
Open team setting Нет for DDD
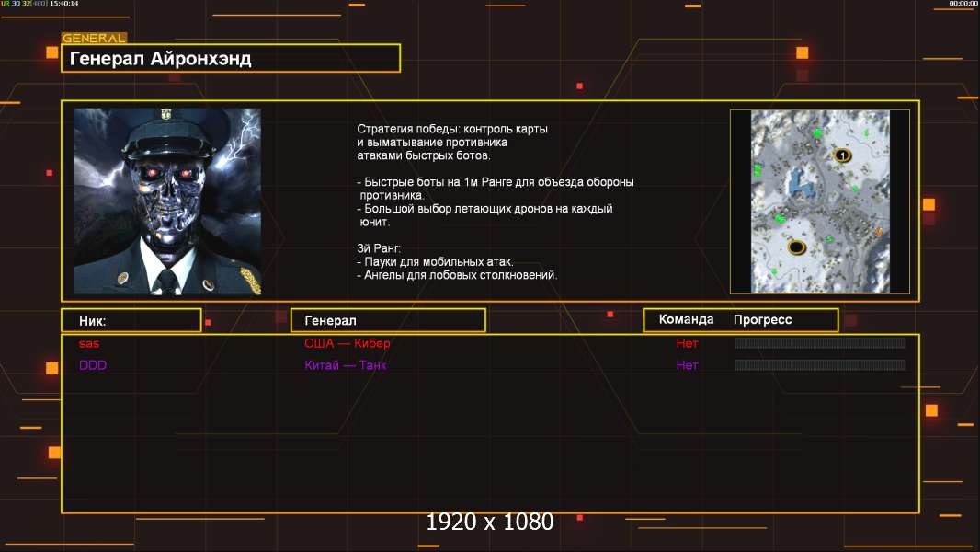(687, 365)
